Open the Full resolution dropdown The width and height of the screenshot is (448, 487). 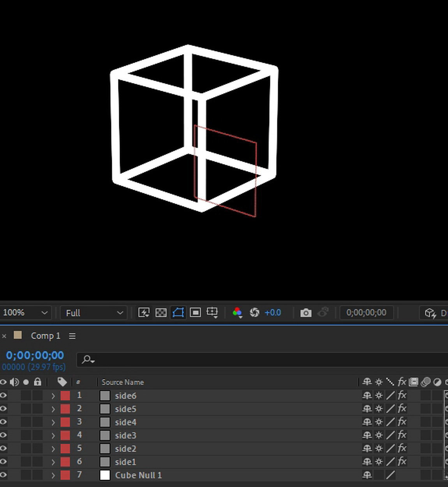pos(94,312)
